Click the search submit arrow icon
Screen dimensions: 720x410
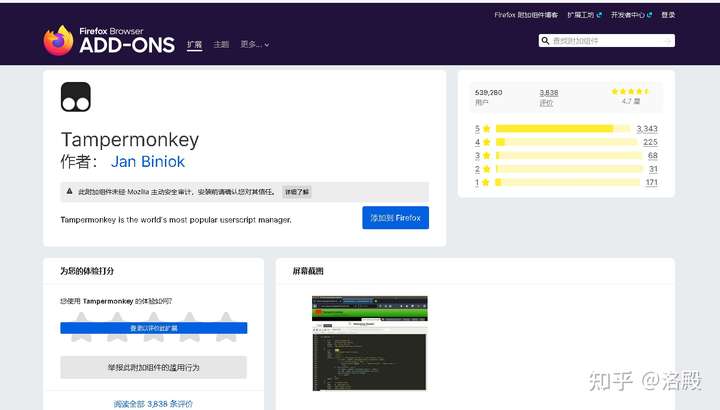[668, 41]
